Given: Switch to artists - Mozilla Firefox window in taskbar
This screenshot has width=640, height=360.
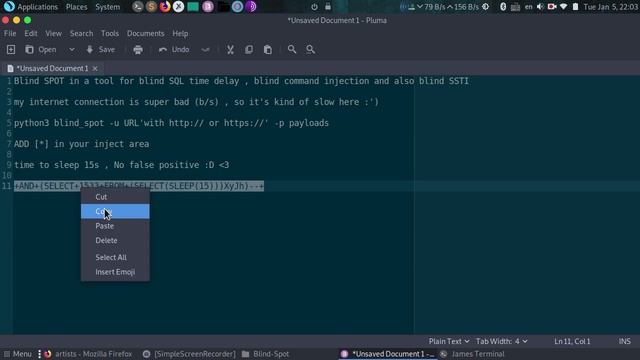Looking at the screenshot, I should click(88, 354).
